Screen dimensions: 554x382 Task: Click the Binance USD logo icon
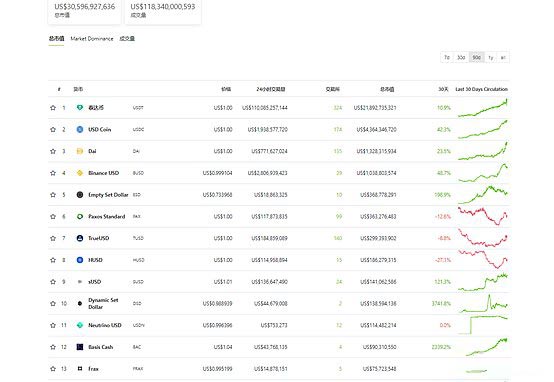(x=80, y=173)
